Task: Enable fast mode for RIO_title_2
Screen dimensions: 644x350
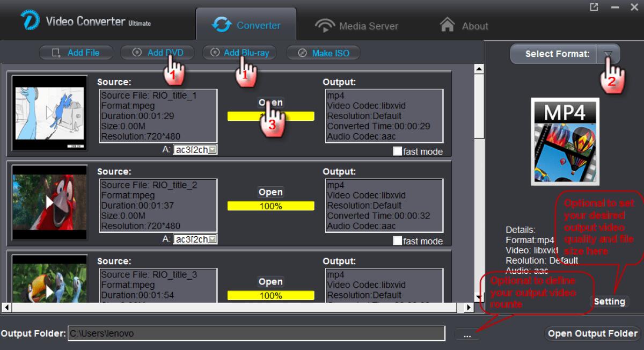Action: 397,241
